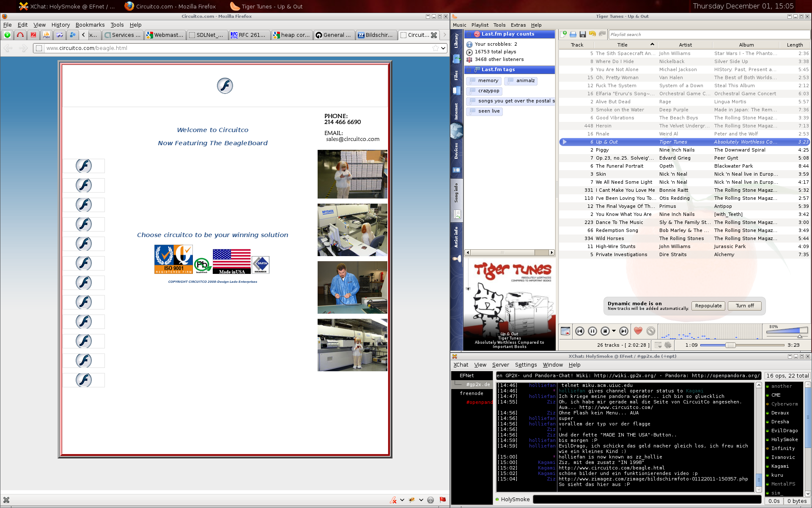812x508 pixels.
Task: Select #gp2x.de channel in XChat tree
Action: tap(478, 385)
